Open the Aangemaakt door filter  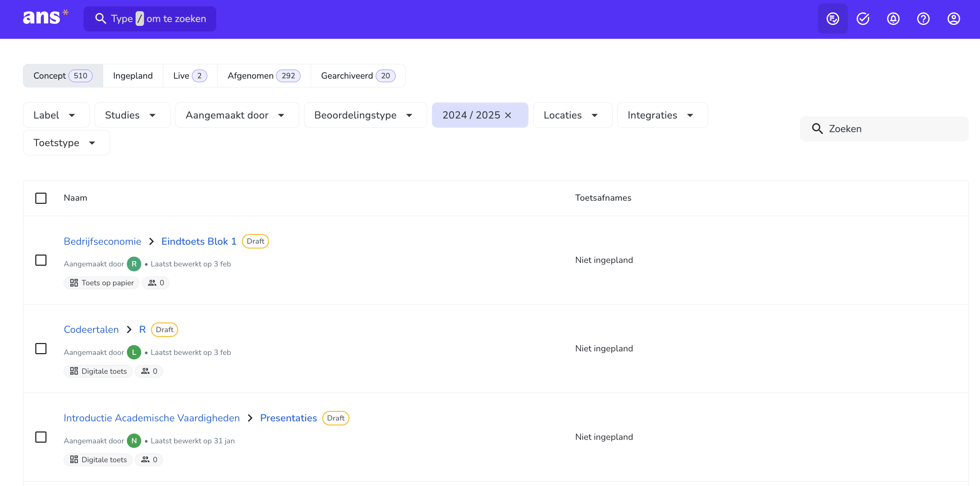[237, 115]
